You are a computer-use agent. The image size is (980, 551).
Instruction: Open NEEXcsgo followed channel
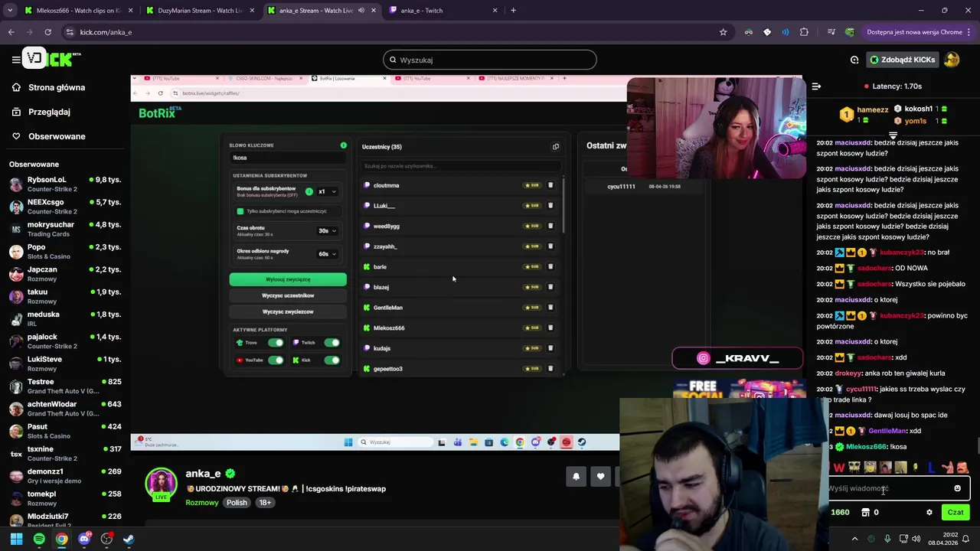[65, 206]
